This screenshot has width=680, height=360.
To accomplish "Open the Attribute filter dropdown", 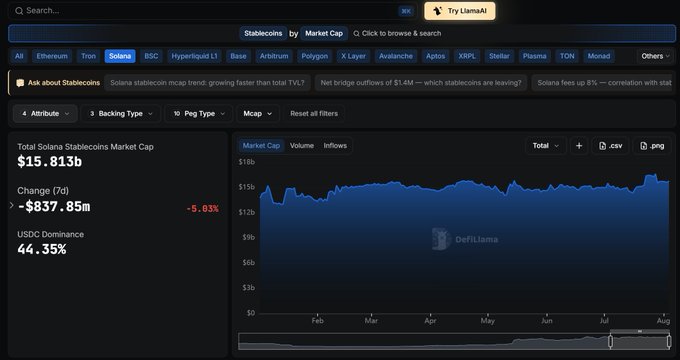I will pyautogui.click(x=45, y=114).
